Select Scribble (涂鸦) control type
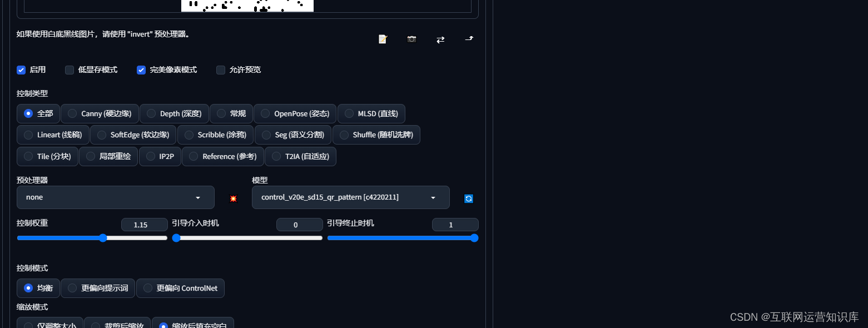This screenshot has height=328, width=868. (215, 135)
